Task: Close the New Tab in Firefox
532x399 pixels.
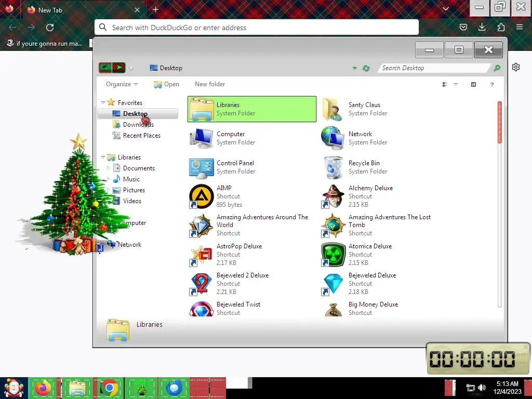Action: click(137, 10)
